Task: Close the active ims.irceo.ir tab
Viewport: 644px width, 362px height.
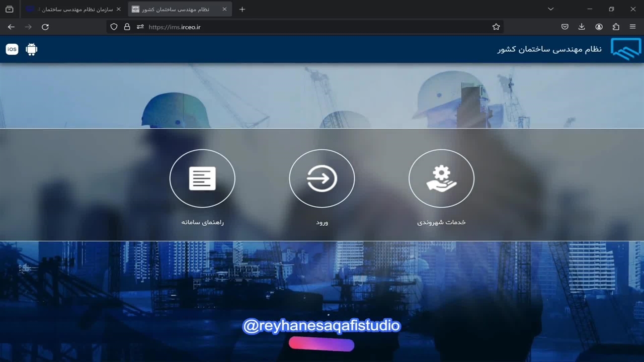Action: (224, 9)
